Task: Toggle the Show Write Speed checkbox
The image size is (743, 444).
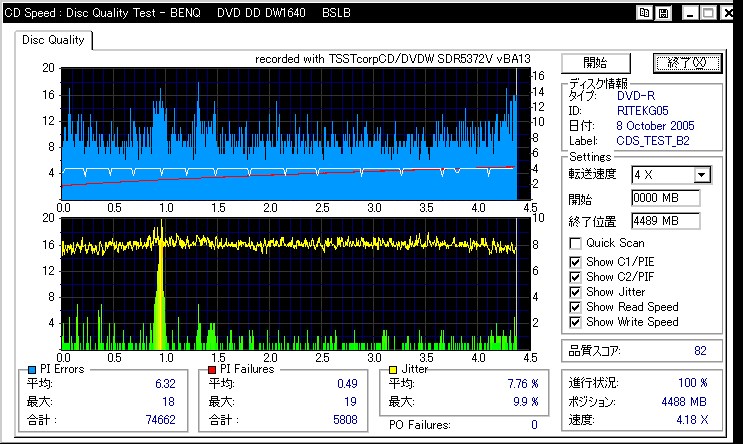Action: tap(575, 322)
